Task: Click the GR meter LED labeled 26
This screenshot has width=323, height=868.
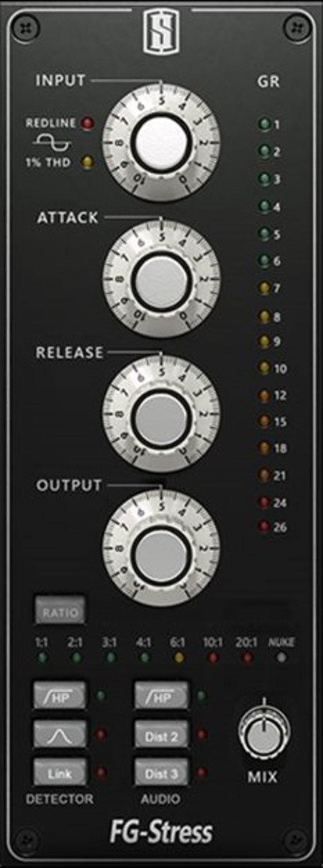Action: (264, 526)
